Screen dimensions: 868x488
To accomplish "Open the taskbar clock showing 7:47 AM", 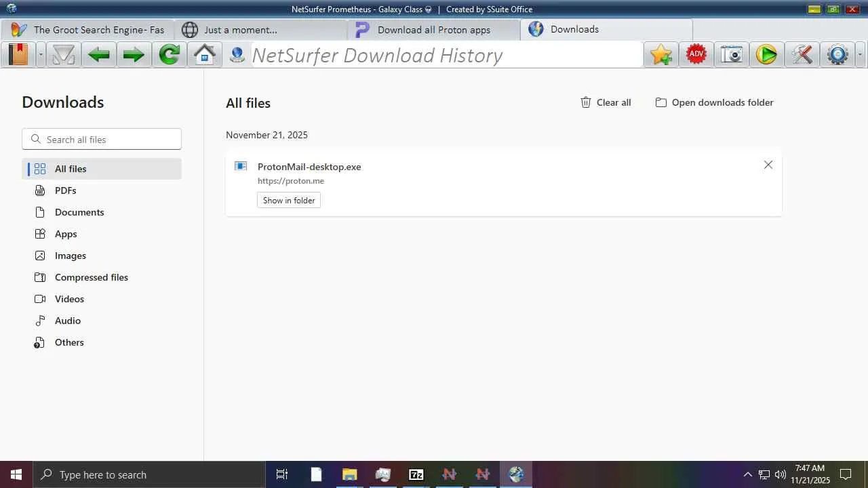I will 810,474.
